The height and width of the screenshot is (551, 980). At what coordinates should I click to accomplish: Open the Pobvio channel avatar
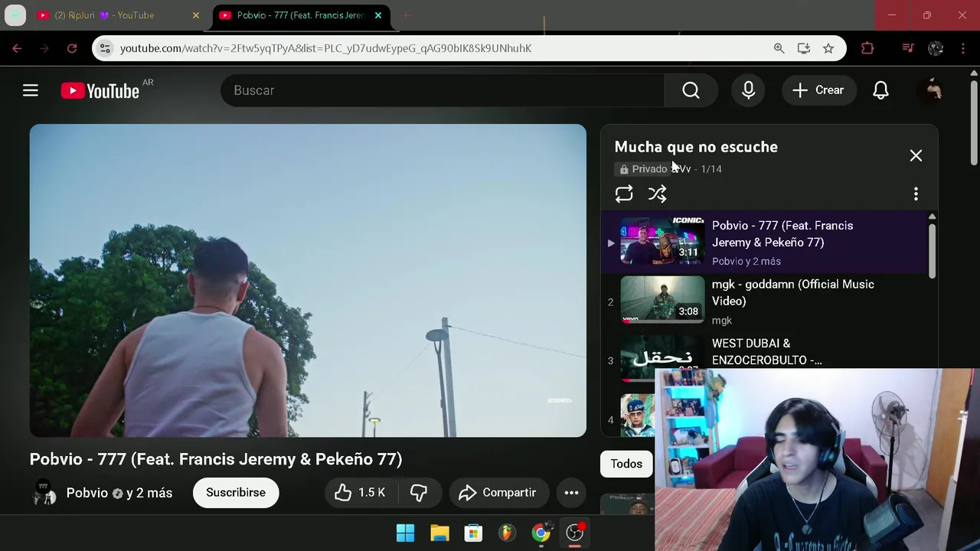tap(44, 493)
